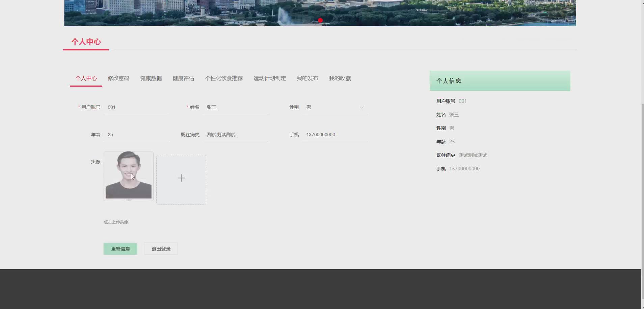Screen dimensions: 644x309
Task: Click the 更新信息 update button
Action: click(x=120, y=249)
